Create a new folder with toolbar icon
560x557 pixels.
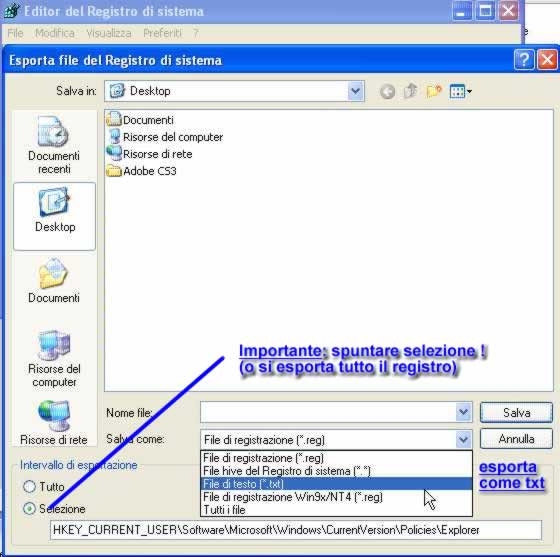[x=434, y=91]
